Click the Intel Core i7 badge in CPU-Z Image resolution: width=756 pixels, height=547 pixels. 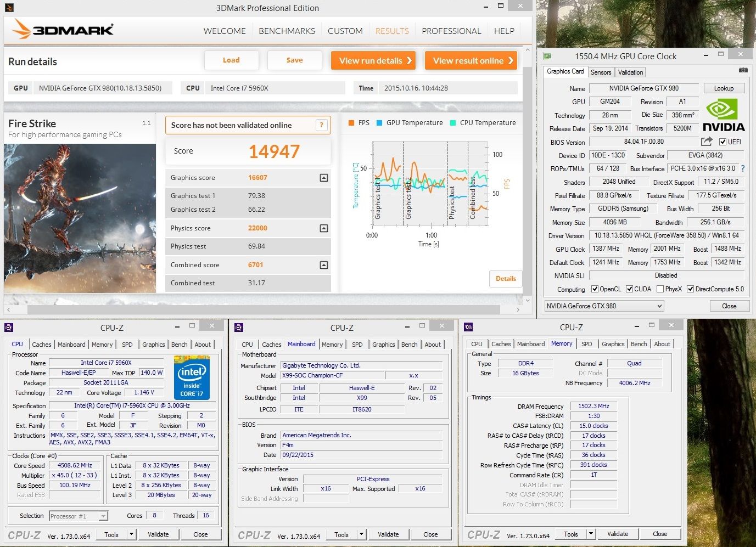[192, 377]
